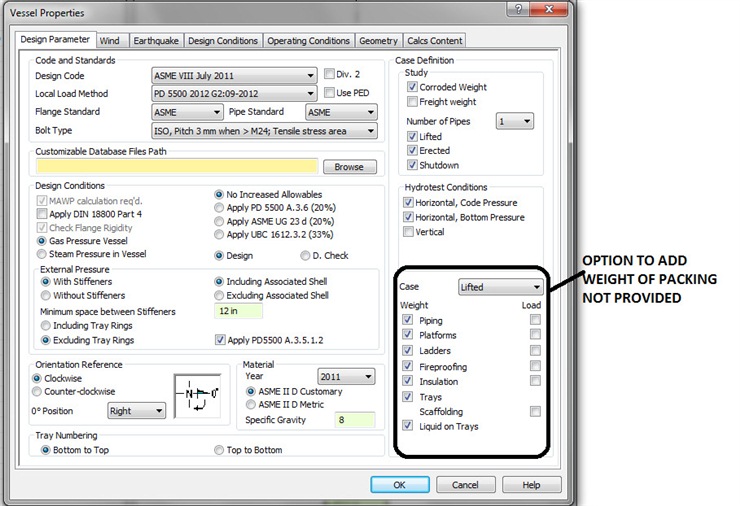Select ASME II D Metric
The height and width of the screenshot is (506, 740).
point(251,405)
